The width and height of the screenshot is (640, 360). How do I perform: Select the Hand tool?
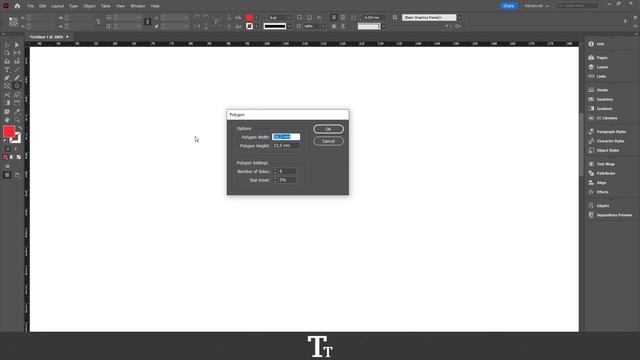(7, 120)
